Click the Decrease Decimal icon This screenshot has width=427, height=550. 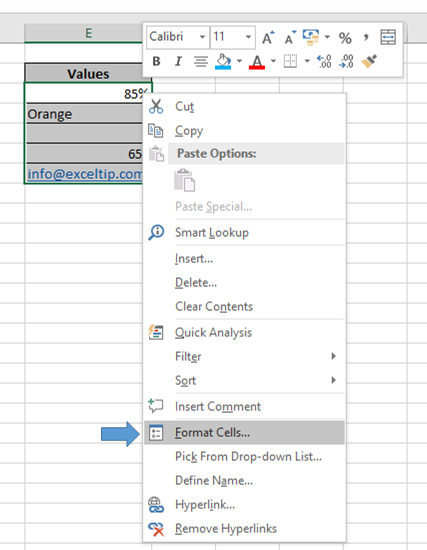346,61
